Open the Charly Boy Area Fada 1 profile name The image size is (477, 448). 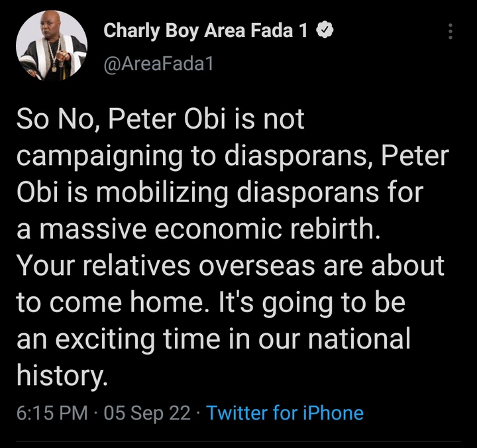tap(206, 30)
